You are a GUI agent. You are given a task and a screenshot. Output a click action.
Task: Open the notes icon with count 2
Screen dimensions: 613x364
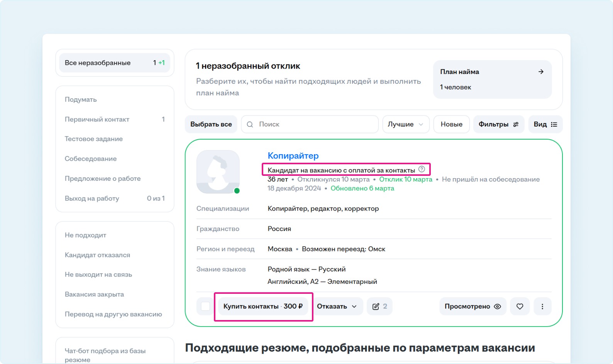(x=379, y=307)
